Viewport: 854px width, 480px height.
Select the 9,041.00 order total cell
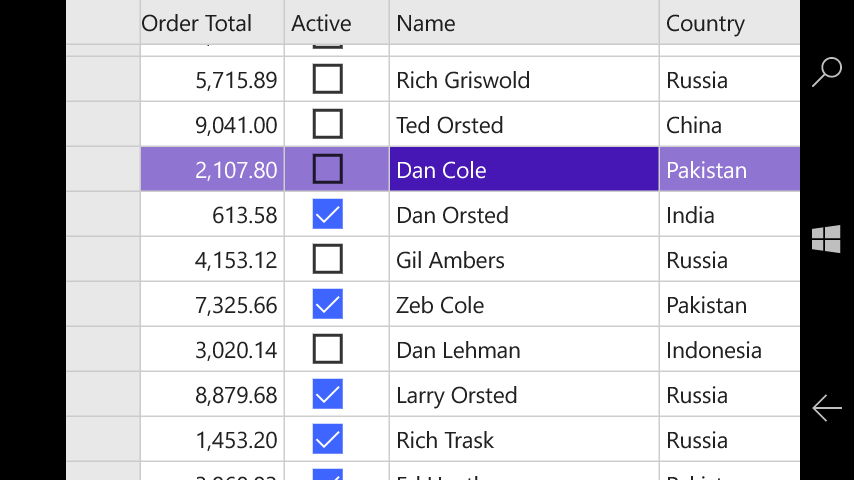coord(212,124)
